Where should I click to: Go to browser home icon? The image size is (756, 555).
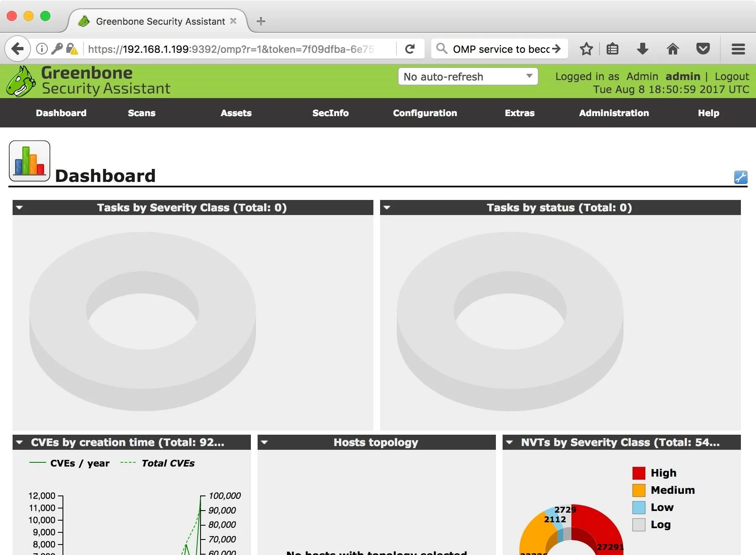673,49
